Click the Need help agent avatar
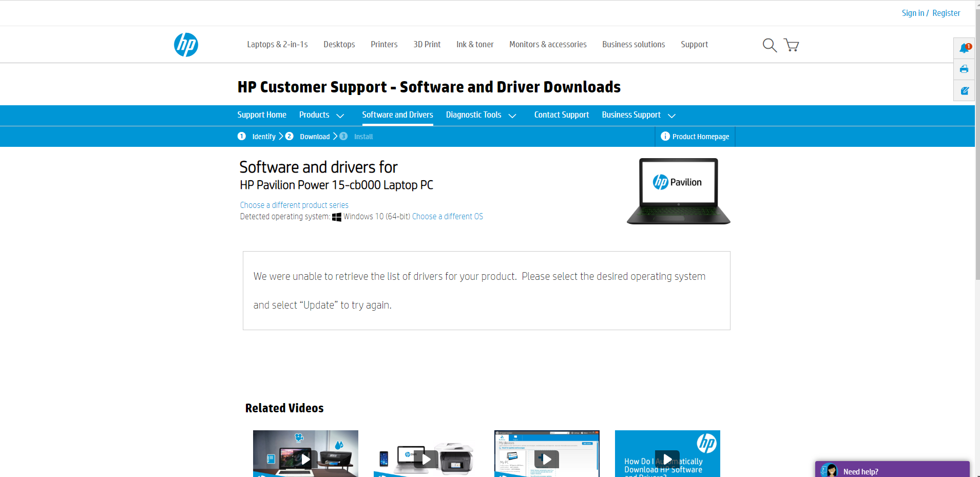The height and width of the screenshot is (477, 980). pos(829,470)
